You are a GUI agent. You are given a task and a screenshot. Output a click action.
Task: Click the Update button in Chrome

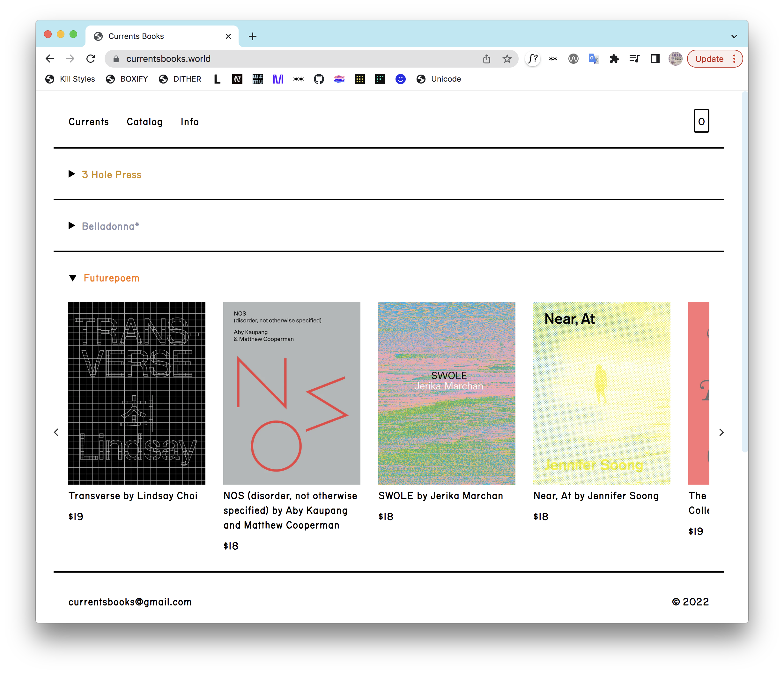[709, 59]
